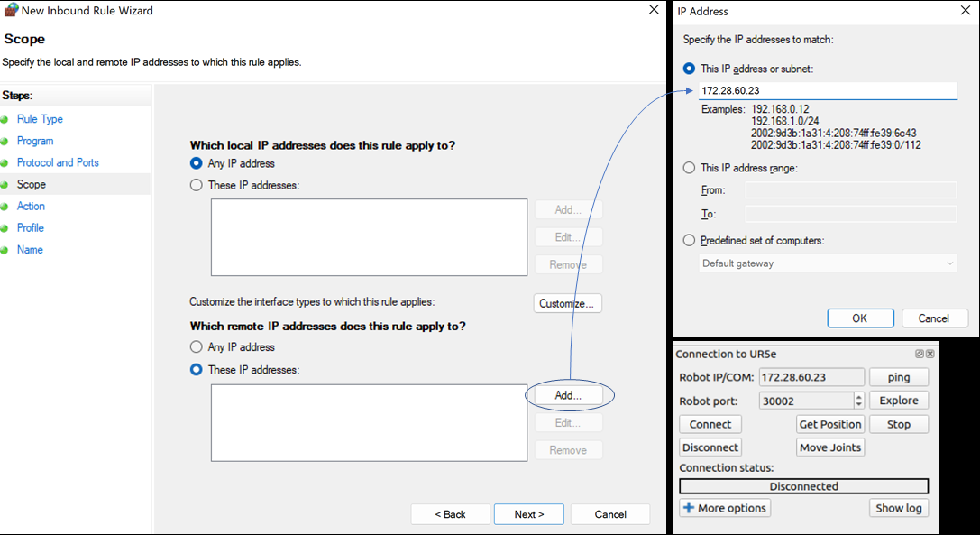
Task: Select remote Any IP address option
Action: 197,347
